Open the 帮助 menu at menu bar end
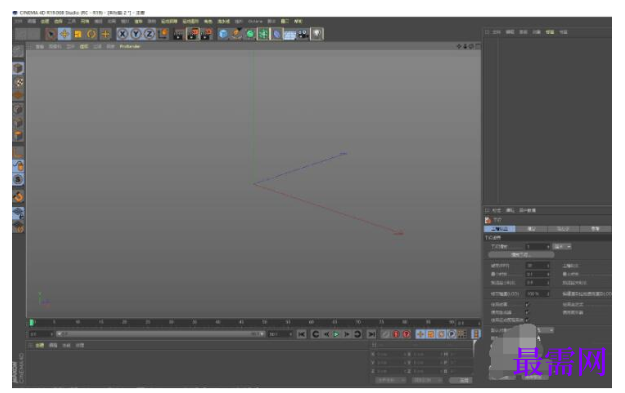 [298, 21]
